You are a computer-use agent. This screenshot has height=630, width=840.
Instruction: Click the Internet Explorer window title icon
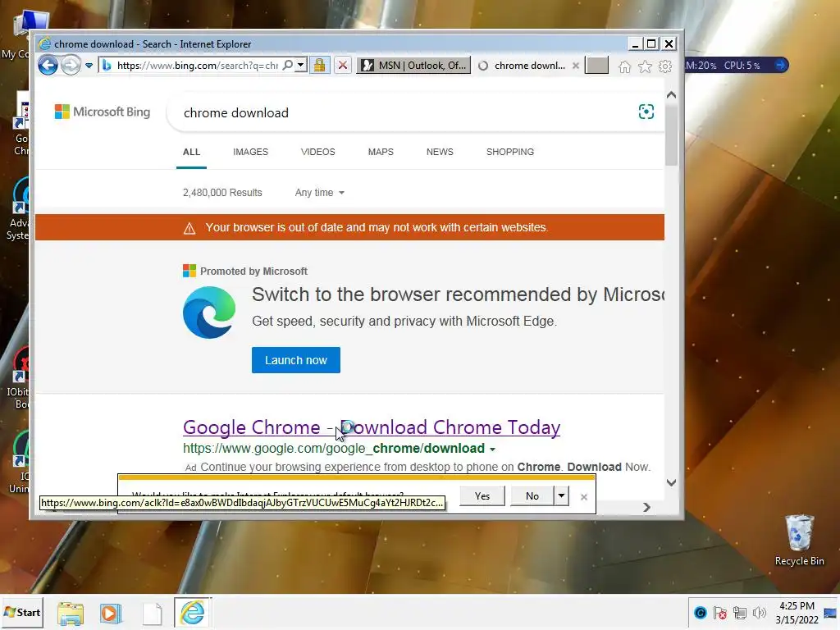pyautogui.click(x=44, y=44)
